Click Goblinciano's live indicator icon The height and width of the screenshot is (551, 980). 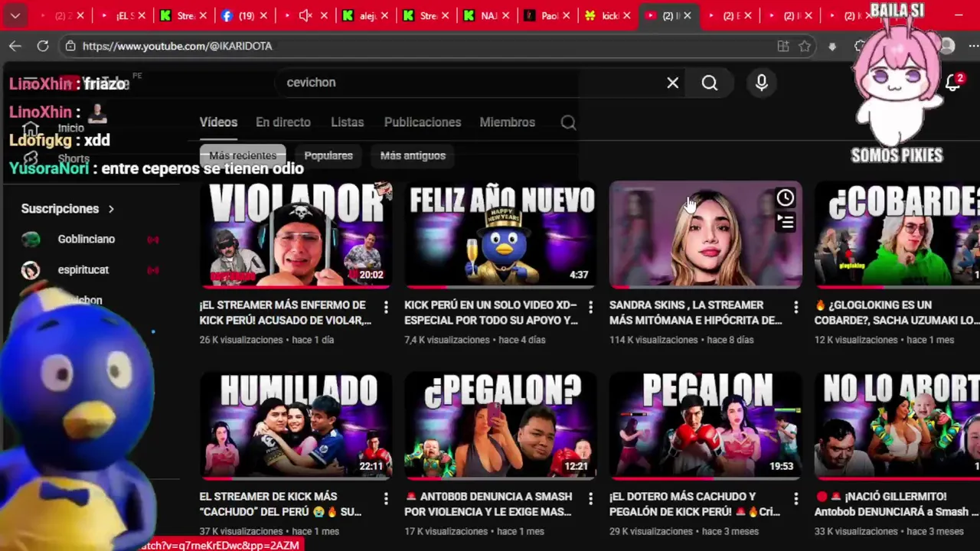click(x=153, y=240)
